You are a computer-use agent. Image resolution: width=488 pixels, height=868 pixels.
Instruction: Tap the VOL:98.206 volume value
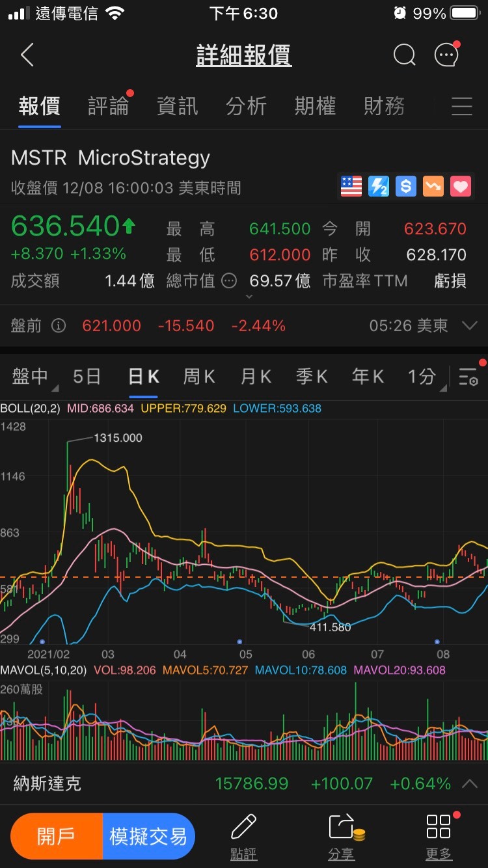(125, 670)
